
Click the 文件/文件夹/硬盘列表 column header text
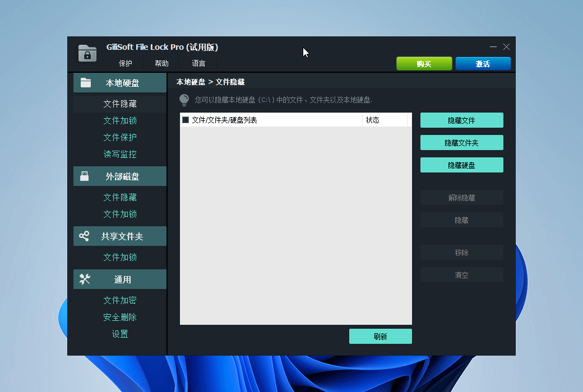click(x=224, y=120)
